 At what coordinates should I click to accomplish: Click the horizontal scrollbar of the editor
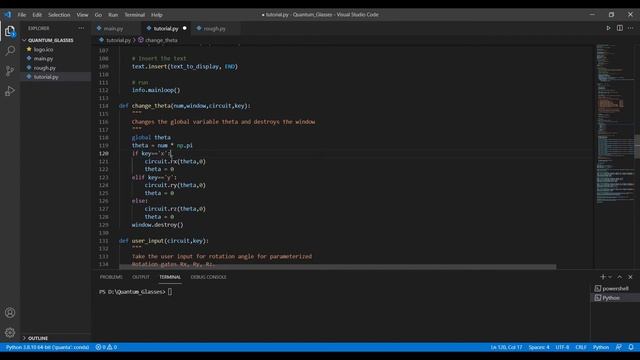[338, 267]
